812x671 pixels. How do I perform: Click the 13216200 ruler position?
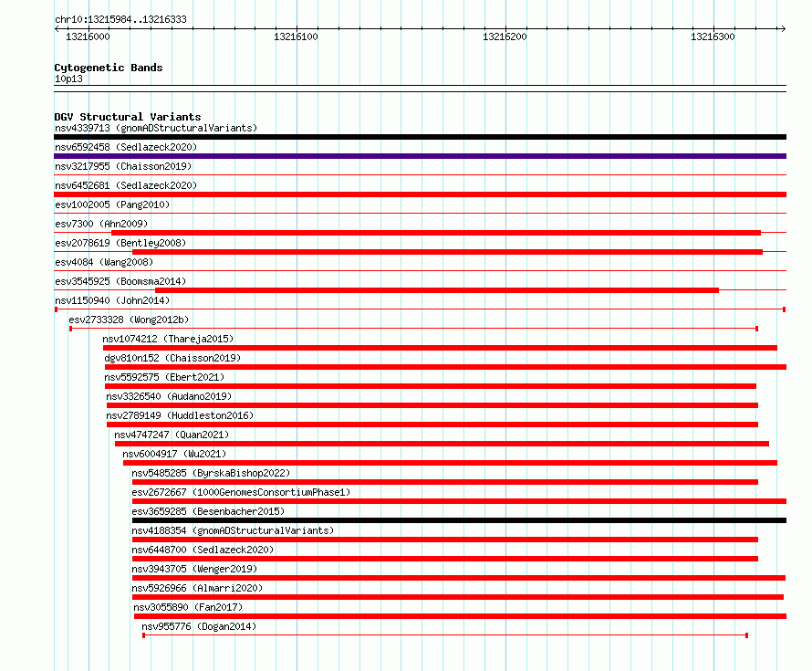505,37
